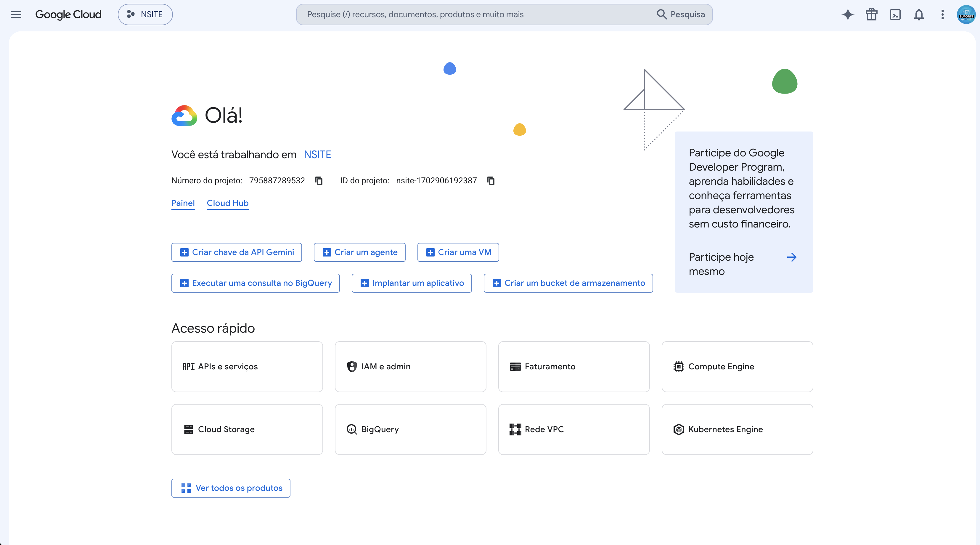Viewport: 980px width, 545px height.
Task: Open the Compute Engine quick access card
Action: tap(737, 366)
